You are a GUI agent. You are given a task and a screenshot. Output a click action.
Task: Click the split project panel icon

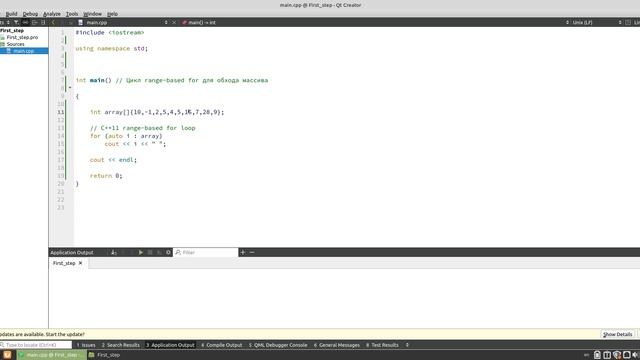(x=43, y=22)
